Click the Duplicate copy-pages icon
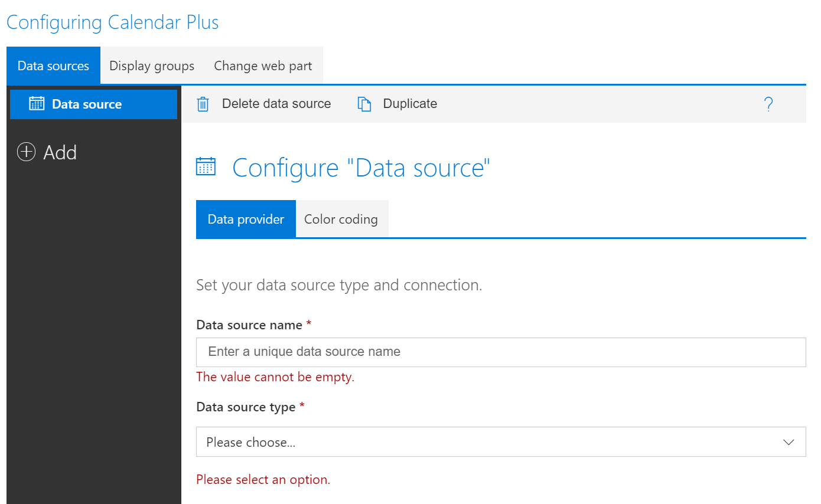 364,103
